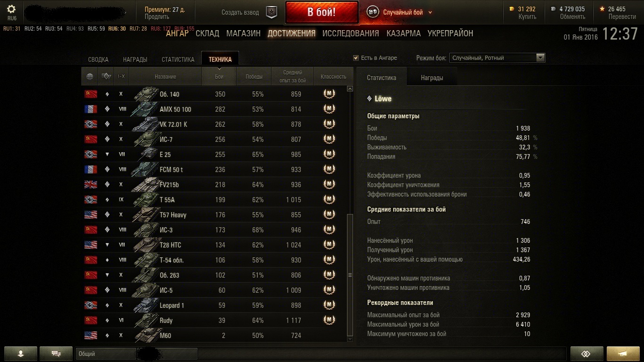This screenshot has width=644, height=362.
Task: Switch to the Статистика tab beside Награды
Action: tap(381, 78)
